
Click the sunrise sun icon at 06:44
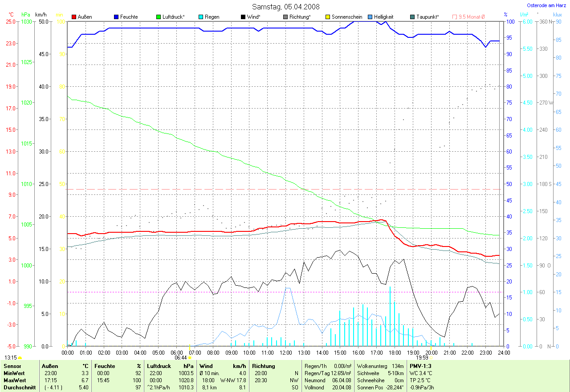point(190,357)
